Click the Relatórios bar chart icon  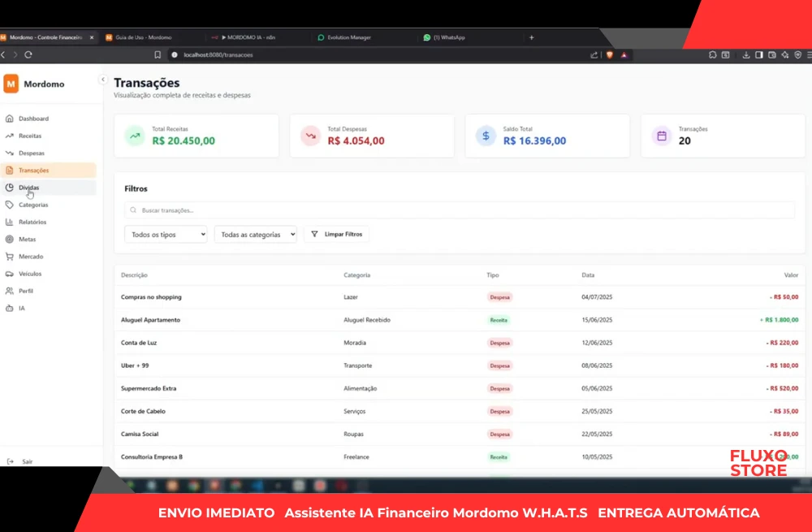[x=10, y=222]
